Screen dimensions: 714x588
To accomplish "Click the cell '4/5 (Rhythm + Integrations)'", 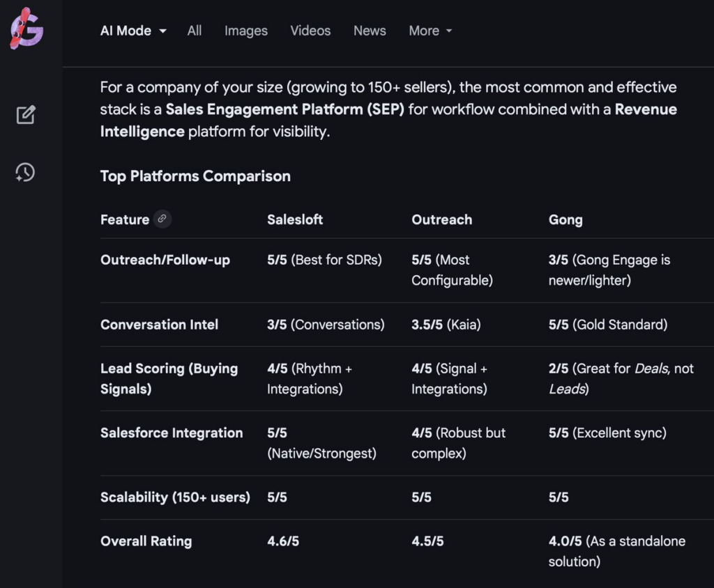I will pos(310,379).
